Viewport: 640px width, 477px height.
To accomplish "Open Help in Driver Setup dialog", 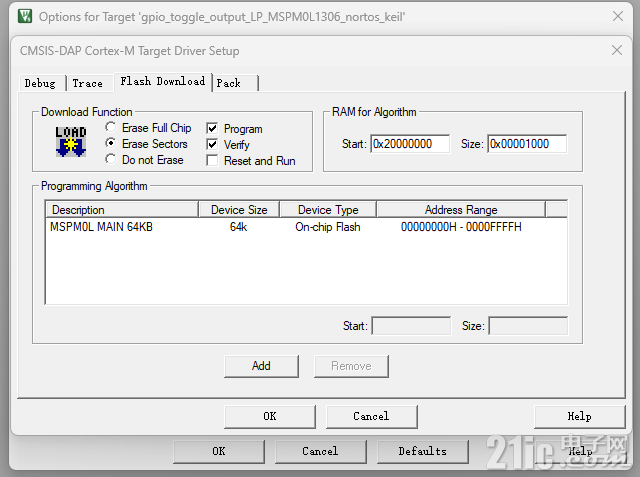I will click(x=580, y=417).
